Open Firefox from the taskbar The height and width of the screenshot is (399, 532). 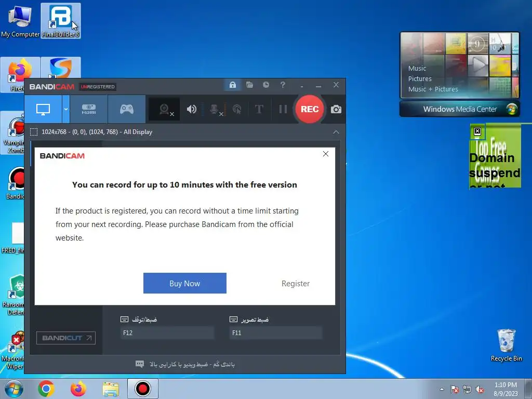pyautogui.click(x=78, y=389)
